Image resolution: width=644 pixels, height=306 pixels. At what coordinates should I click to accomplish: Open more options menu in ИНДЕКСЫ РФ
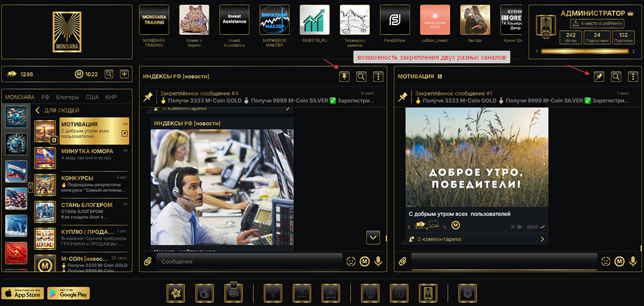[x=378, y=77]
